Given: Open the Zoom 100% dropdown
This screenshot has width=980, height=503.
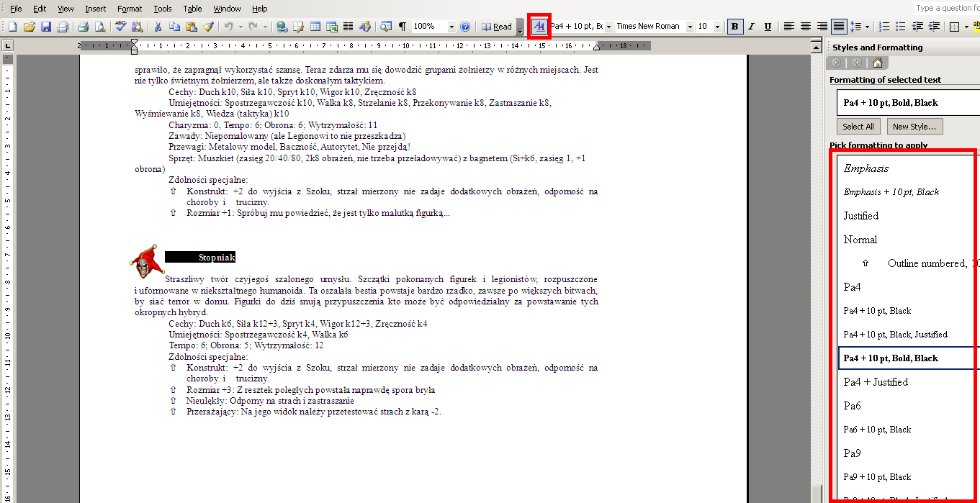Looking at the screenshot, I should 451,27.
